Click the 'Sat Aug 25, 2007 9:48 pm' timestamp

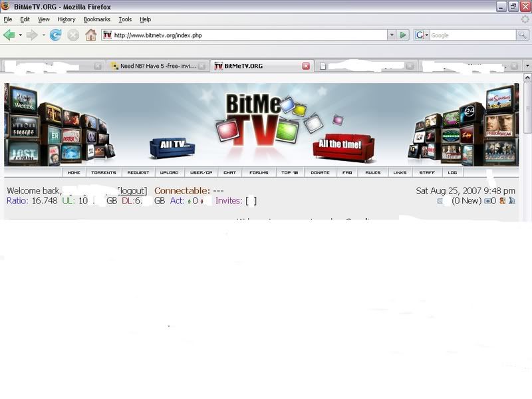[465, 191]
